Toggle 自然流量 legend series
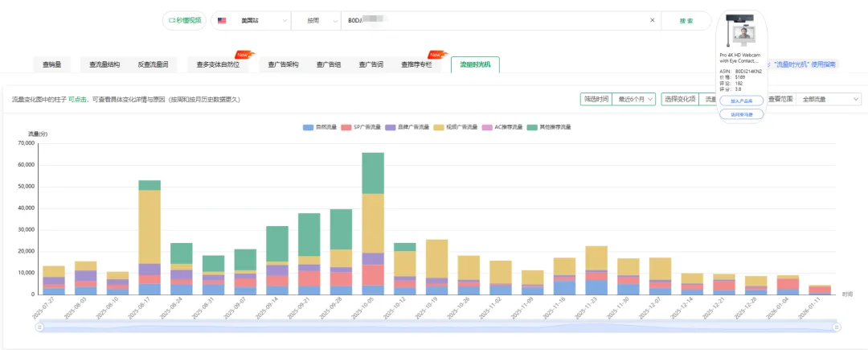The width and height of the screenshot is (868, 350). coord(319,127)
